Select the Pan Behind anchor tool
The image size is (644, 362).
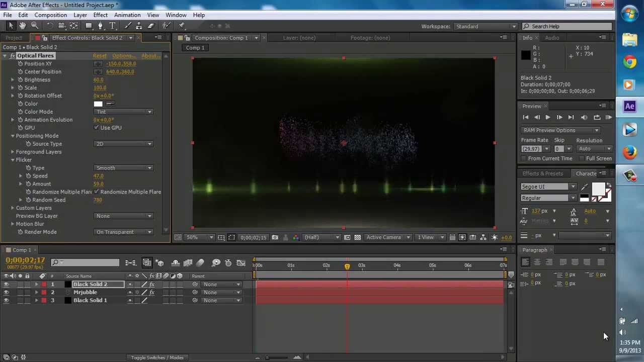[73, 26]
